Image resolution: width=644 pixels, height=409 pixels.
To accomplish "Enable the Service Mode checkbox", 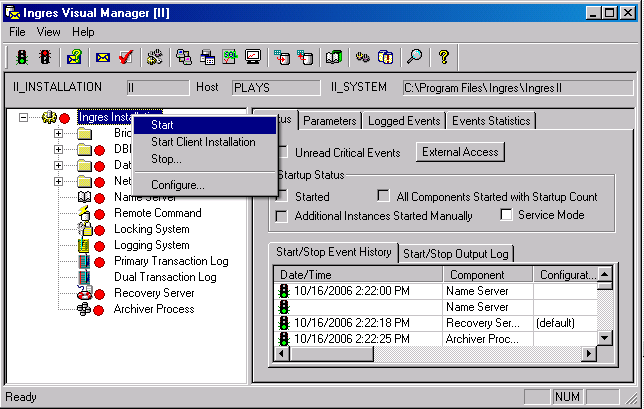I will pos(506,214).
